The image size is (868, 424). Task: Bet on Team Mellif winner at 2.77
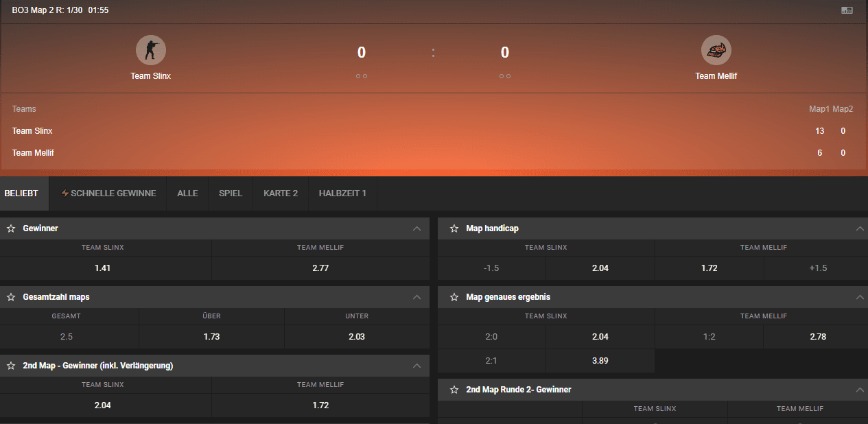tap(320, 268)
